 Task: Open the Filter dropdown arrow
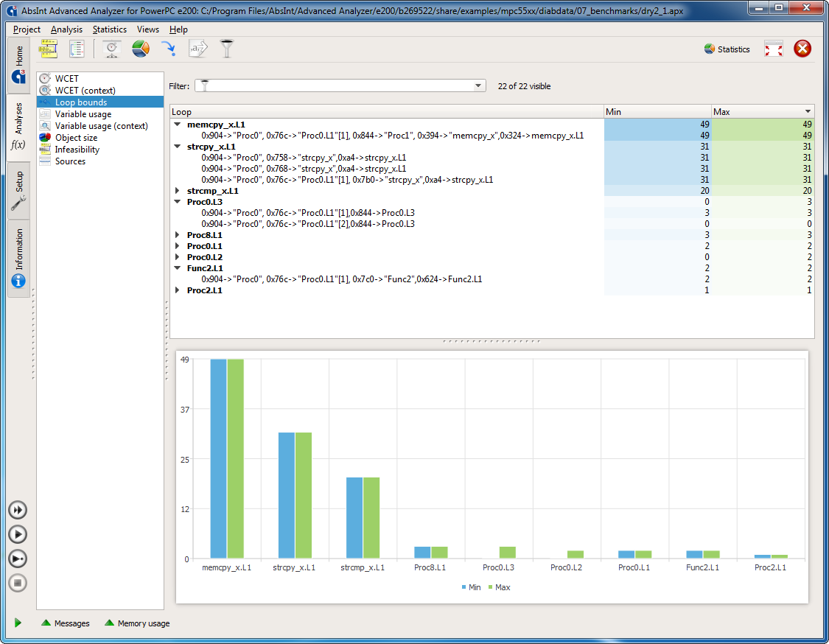tap(478, 85)
